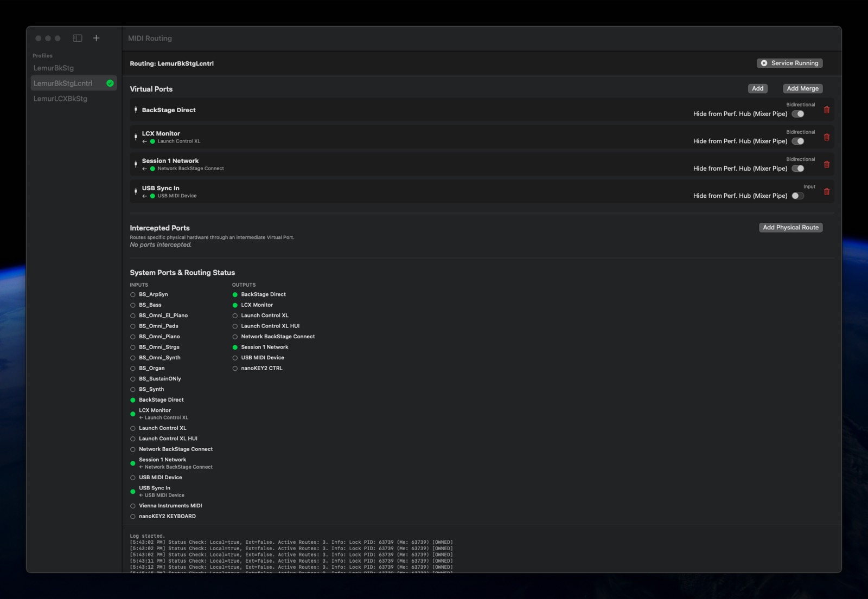Delete the LCX Monitor virtual port
Viewport: 868px width, 599px height.
click(827, 137)
